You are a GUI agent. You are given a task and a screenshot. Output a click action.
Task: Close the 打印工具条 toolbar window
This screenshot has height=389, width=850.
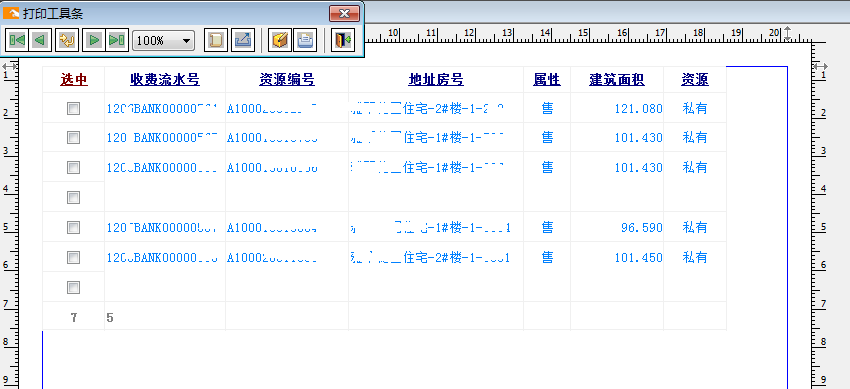(x=344, y=14)
